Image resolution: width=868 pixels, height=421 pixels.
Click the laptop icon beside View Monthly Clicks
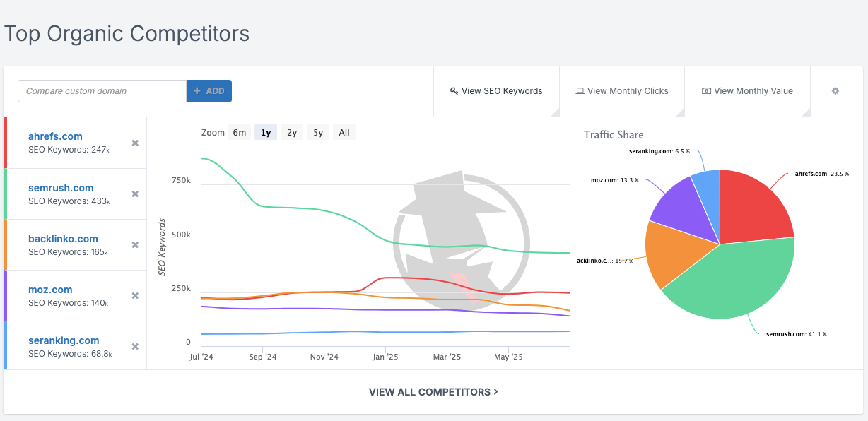581,90
